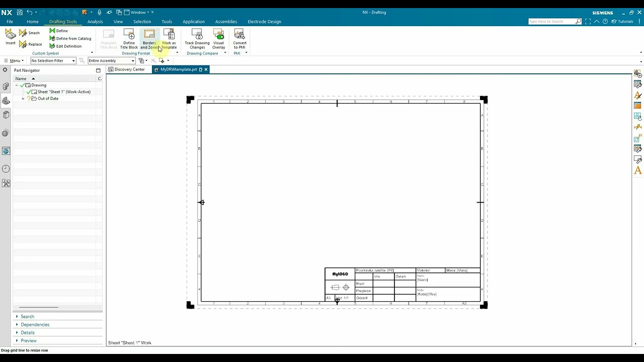Screen dimensions: 644x362
Task: Open the Roles sidebar tab with tools icon
Action: (x=6, y=184)
